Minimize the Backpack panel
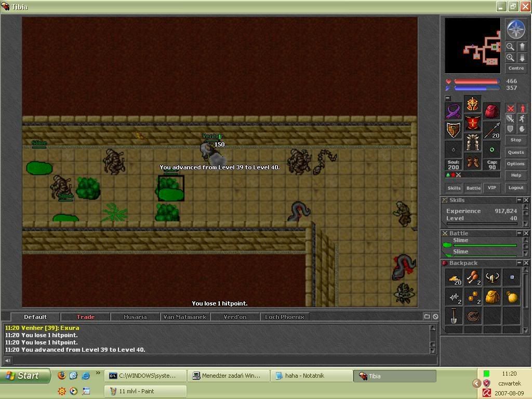 click(519, 263)
